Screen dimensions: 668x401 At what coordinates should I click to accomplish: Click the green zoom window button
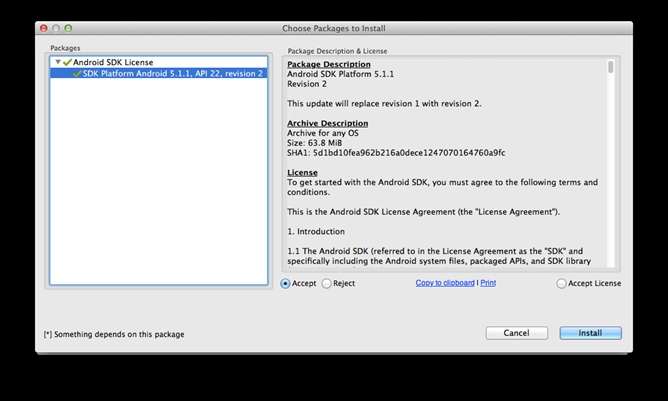68,28
